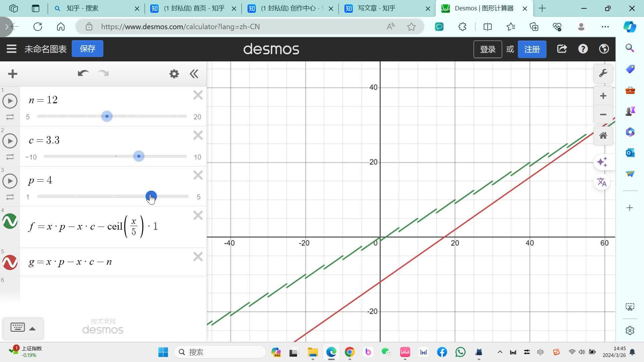Viewport: 644px width, 362px height.
Task: Zoom out on the graph
Action: coord(603,114)
